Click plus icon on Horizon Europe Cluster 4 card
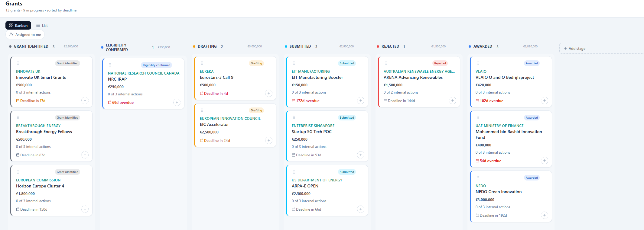 coord(85,209)
